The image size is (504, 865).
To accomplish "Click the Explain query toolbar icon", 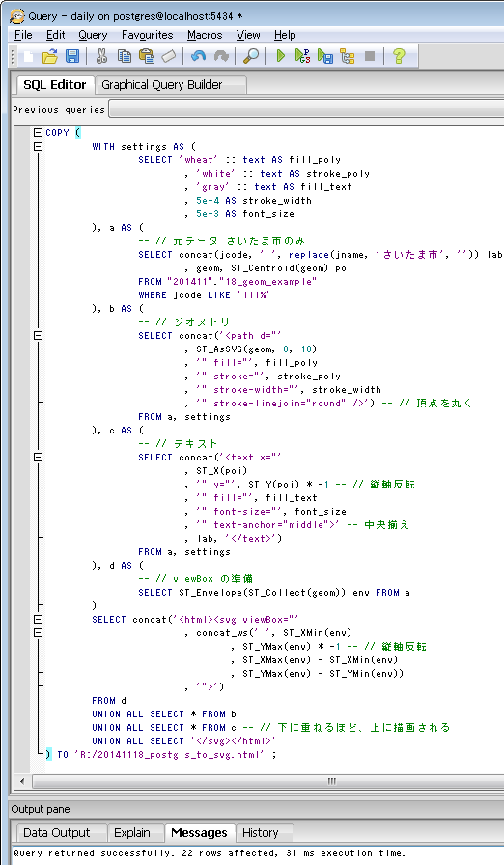I will [x=347, y=56].
